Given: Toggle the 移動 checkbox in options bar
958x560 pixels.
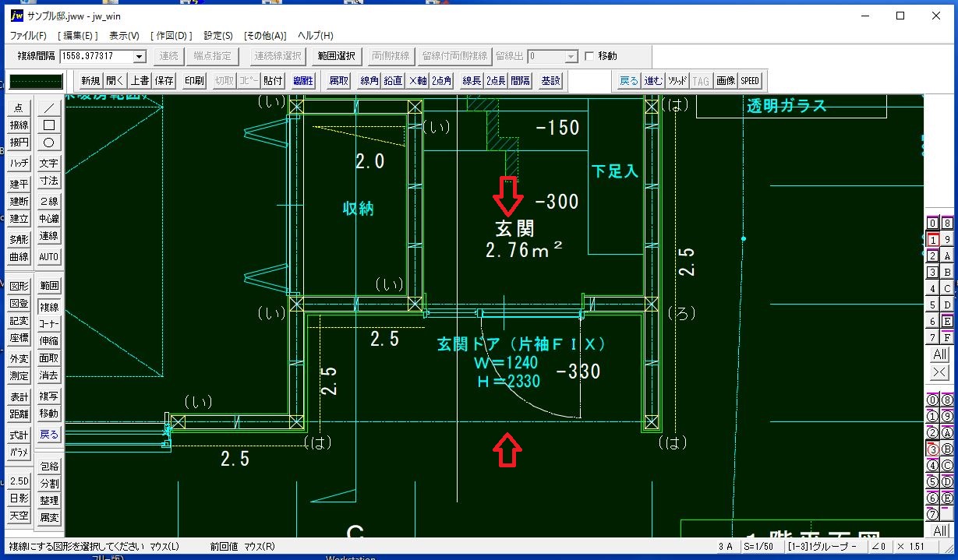Looking at the screenshot, I should click(x=589, y=56).
